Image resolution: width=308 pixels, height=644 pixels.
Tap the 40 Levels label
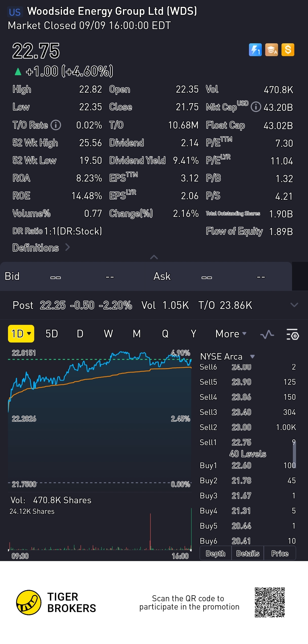point(248,454)
